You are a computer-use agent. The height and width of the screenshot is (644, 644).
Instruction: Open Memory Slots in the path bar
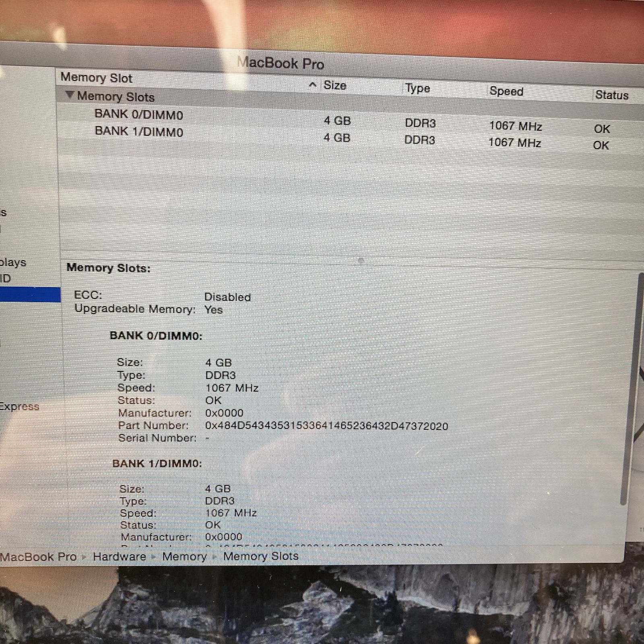click(261, 556)
